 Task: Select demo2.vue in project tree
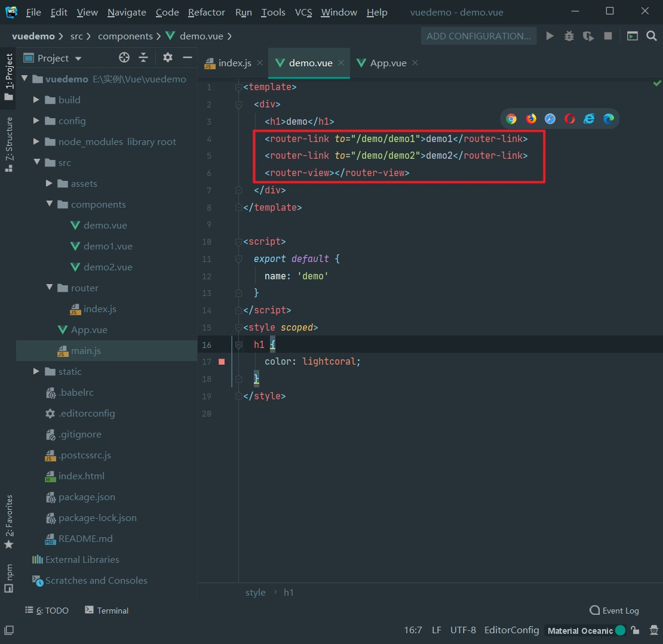point(108,267)
